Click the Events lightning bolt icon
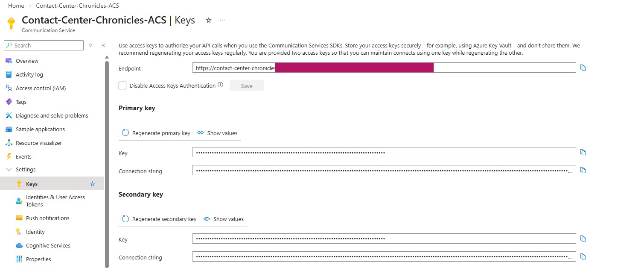Viewport: 644px width, 268px height. point(9,156)
